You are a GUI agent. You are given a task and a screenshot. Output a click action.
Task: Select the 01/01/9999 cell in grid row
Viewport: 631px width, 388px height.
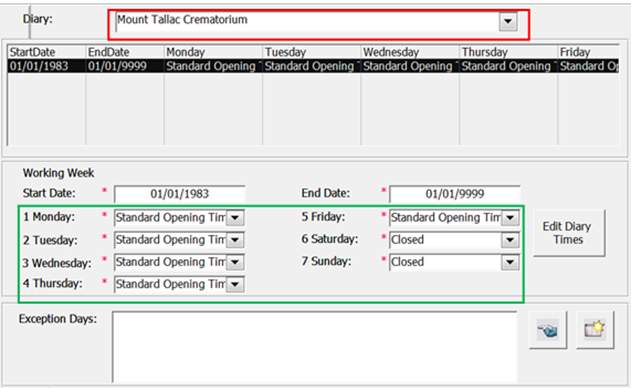pos(125,66)
